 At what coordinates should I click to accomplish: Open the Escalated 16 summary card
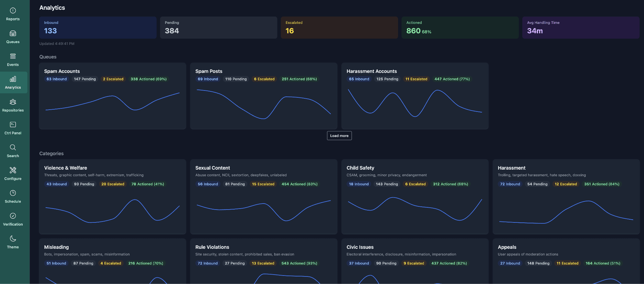(339, 28)
